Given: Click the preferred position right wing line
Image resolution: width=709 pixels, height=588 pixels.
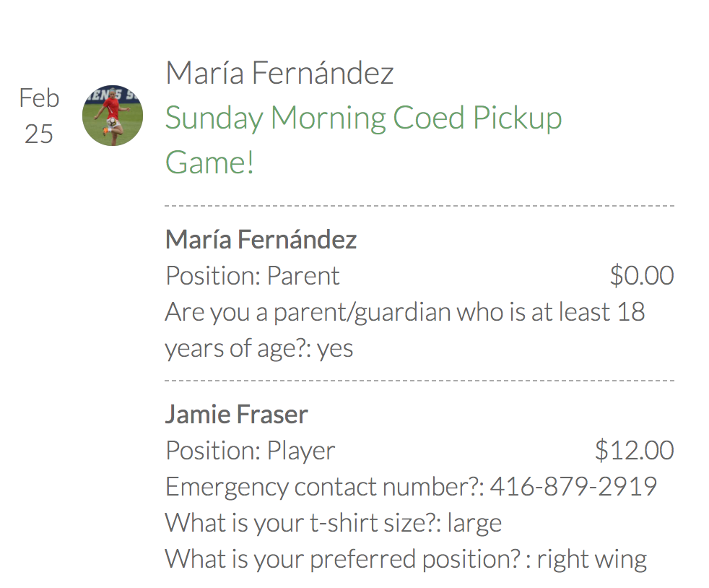Looking at the screenshot, I should 405,559.
